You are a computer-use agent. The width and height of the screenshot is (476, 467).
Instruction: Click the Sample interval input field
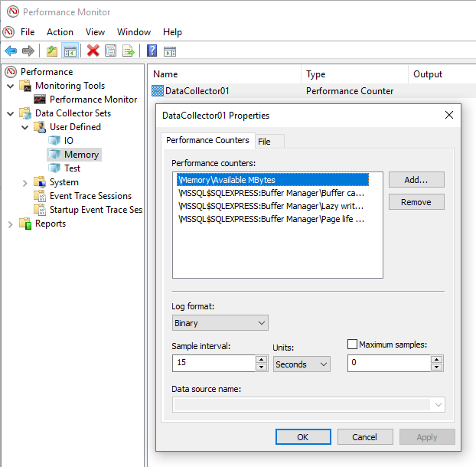(x=214, y=363)
